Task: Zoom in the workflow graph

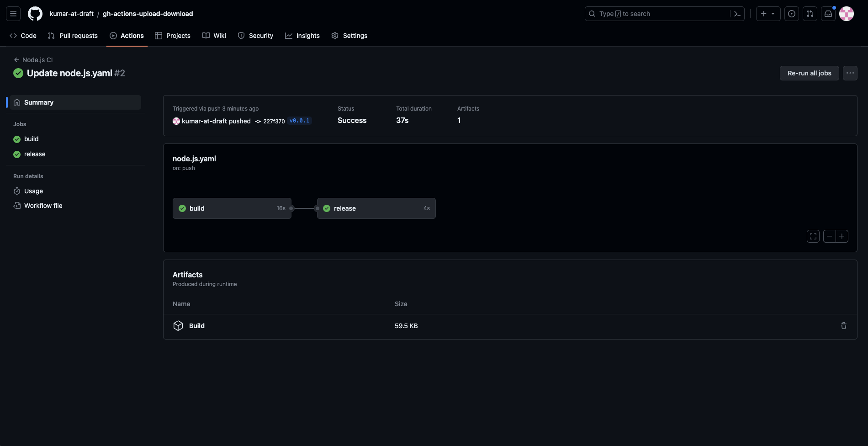Action: point(842,236)
